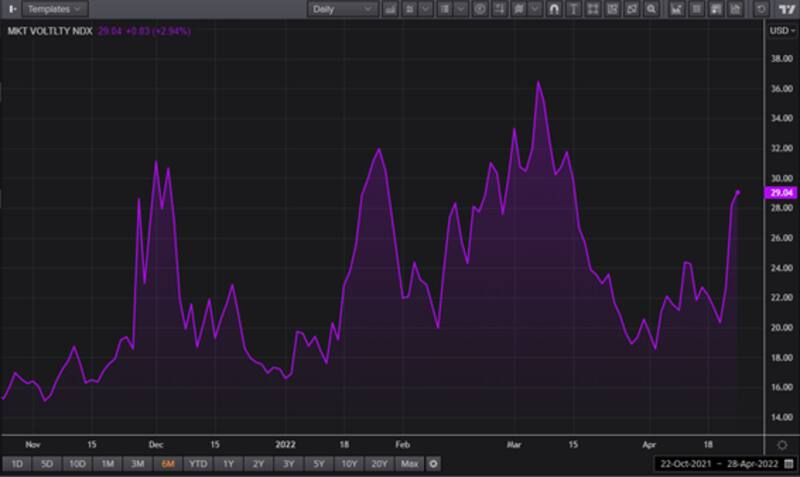Choose the 1Y range button
This screenshot has width=800, height=477.
229,464
